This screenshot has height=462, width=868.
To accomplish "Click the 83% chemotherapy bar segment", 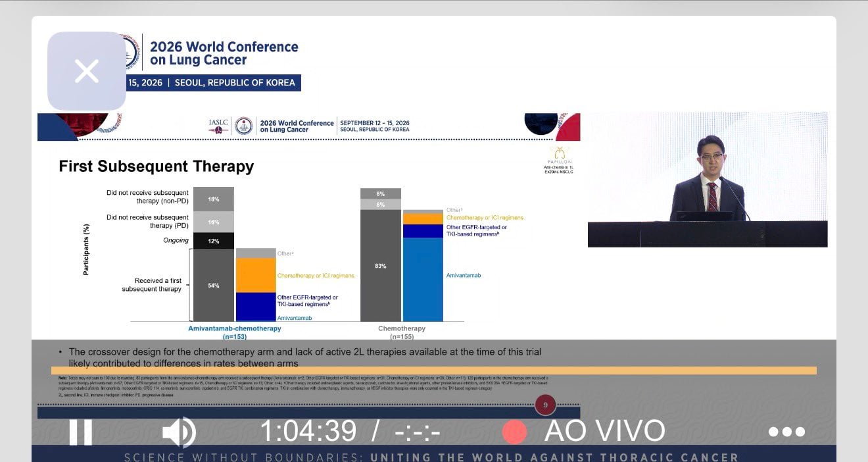I will coord(381,265).
